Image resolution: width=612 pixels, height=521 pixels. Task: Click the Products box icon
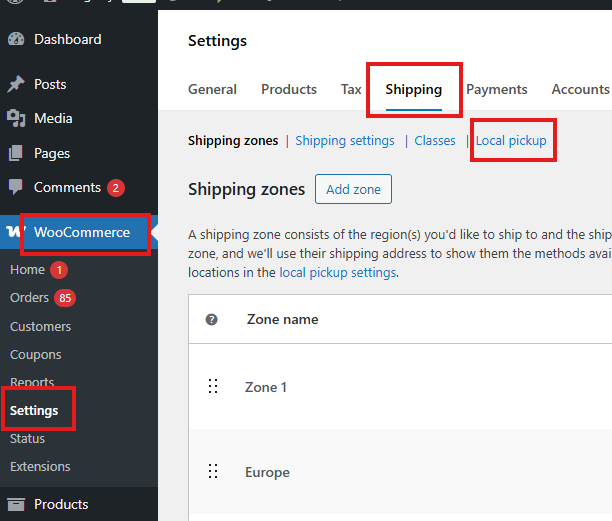click(16, 505)
